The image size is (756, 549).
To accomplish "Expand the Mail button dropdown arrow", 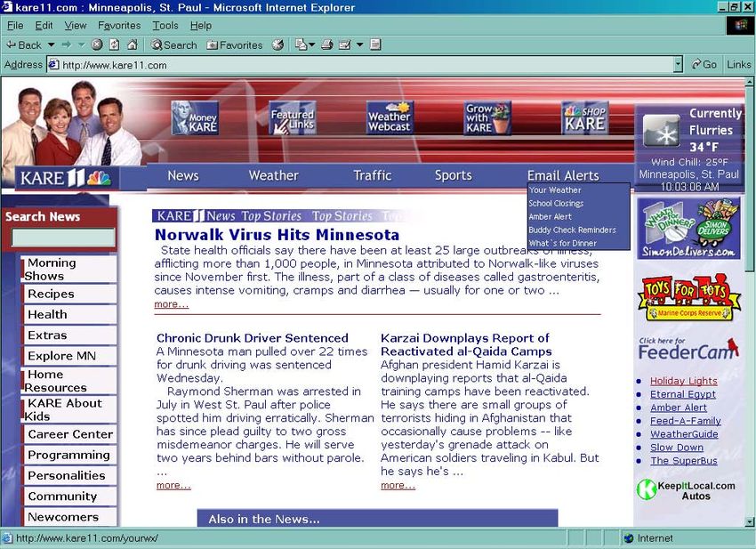I will [312, 44].
